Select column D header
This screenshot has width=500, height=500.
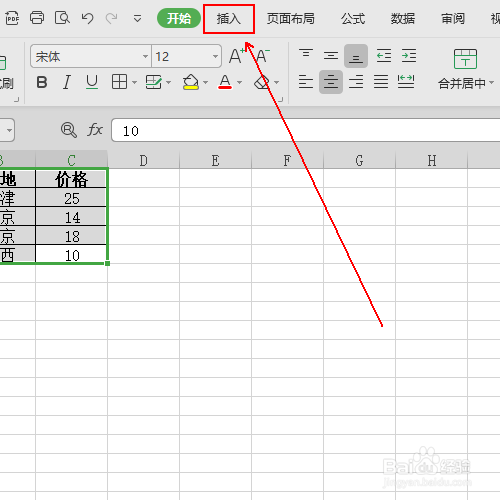point(143,160)
